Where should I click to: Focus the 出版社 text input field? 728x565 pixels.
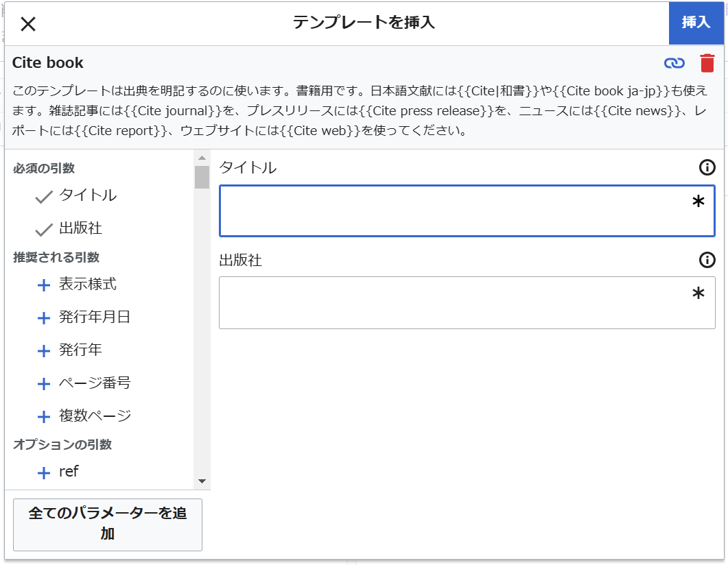click(x=453, y=302)
